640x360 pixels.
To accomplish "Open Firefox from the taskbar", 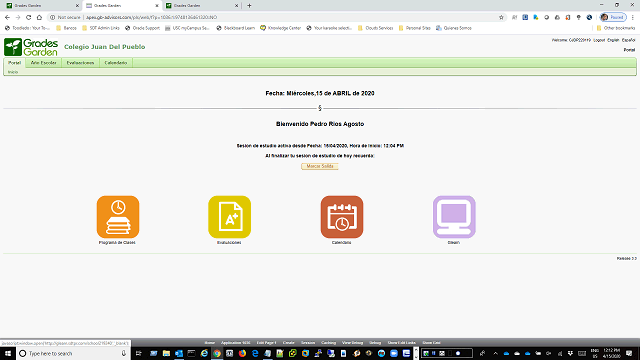I will pos(242,353).
